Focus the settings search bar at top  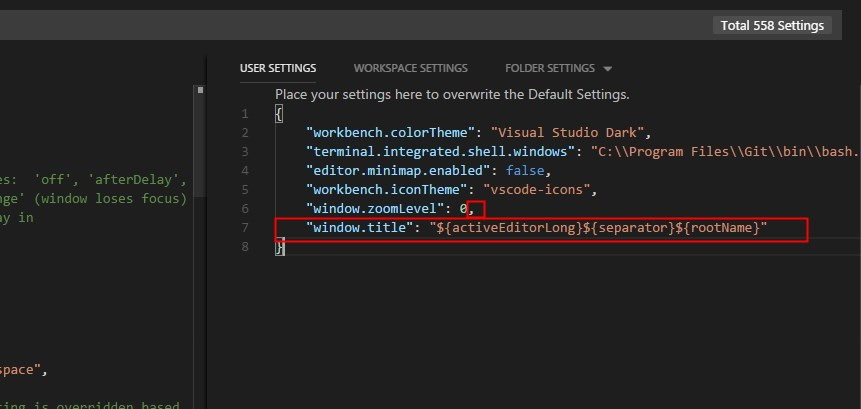pyautogui.click(x=351, y=25)
